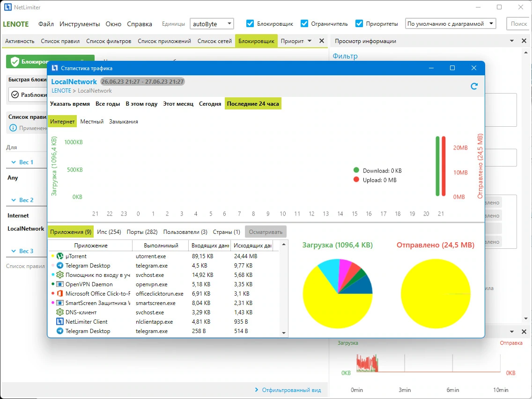Click the OpenVPN Daemon app icon

pos(60,284)
